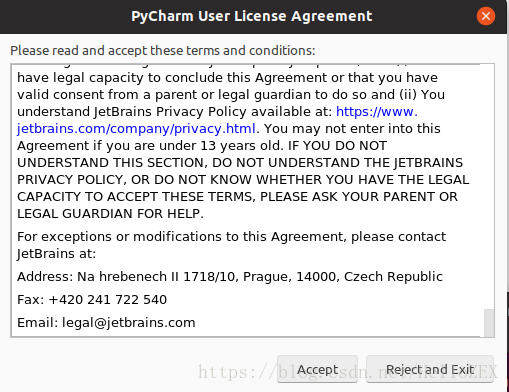The image size is (509, 392).
Task: Click the 'valid consent from a parent' line
Action: tap(231, 95)
